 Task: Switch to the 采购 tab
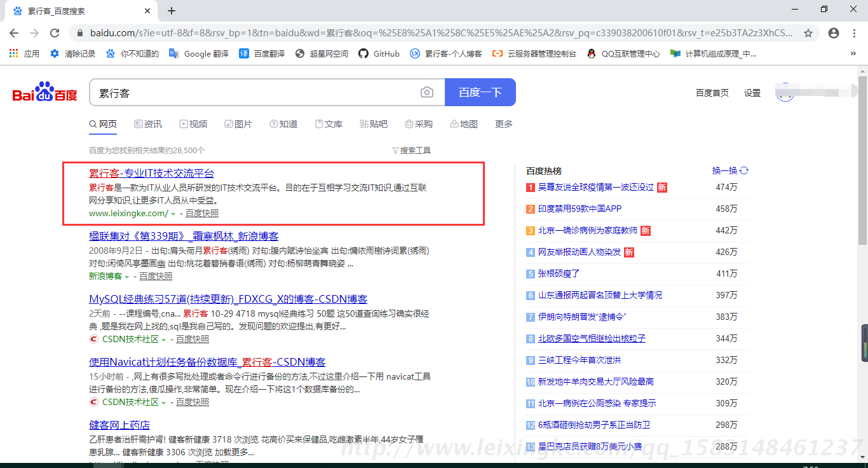[419, 124]
